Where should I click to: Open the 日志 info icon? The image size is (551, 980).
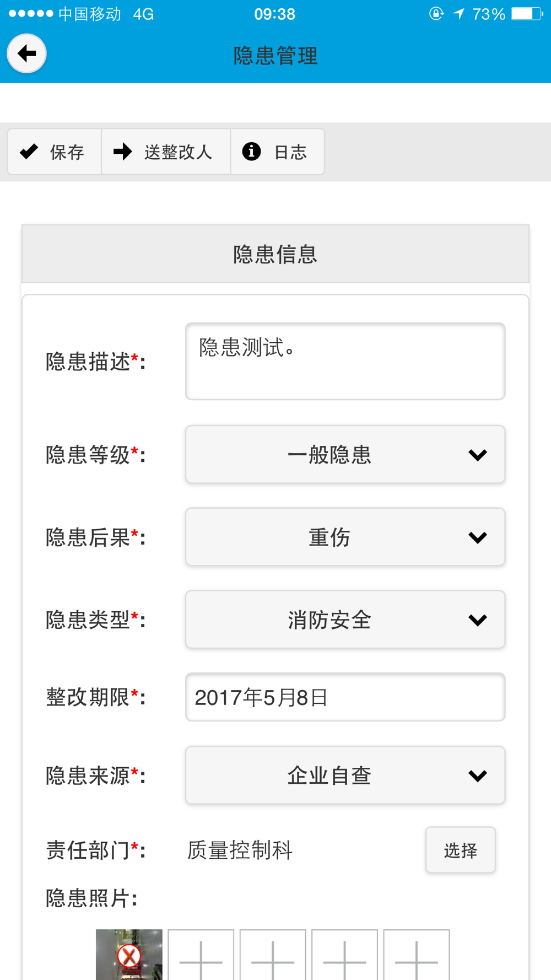(251, 151)
